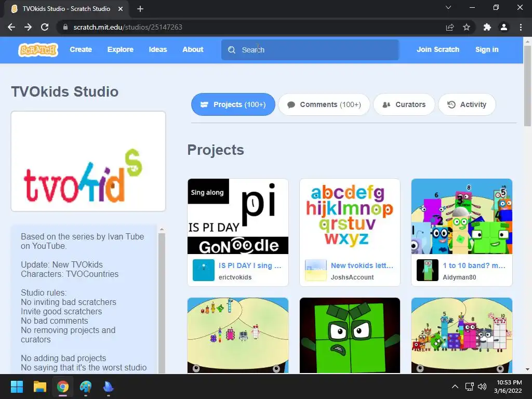Viewport: 532px width, 399px height.
Task: Open the Extensions puzzle icon
Action: click(x=487, y=27)
